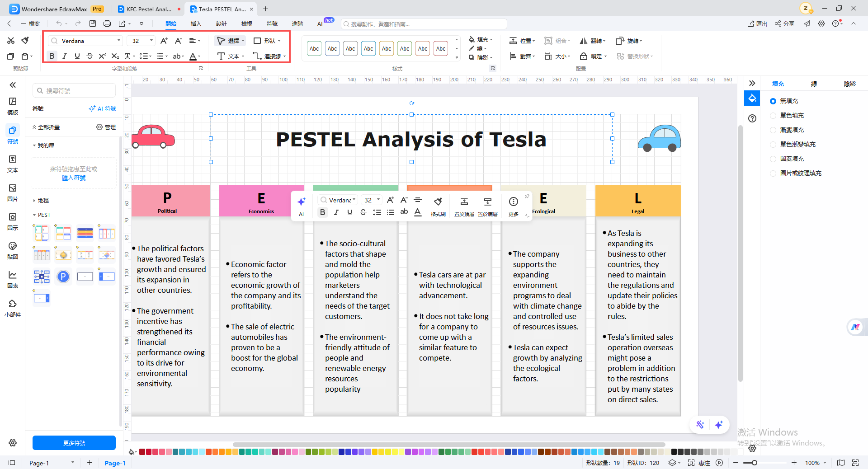Click the 匯出 export button
The width and height of the screenshot is (868, 469).
pos(757,23)
